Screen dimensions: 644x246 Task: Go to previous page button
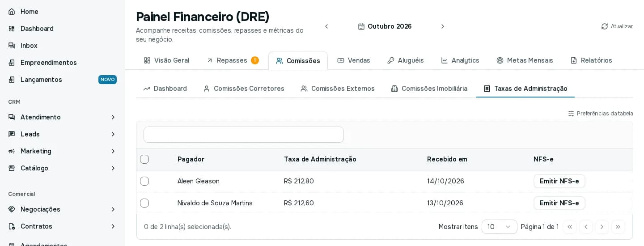click(x=586, y=227)
